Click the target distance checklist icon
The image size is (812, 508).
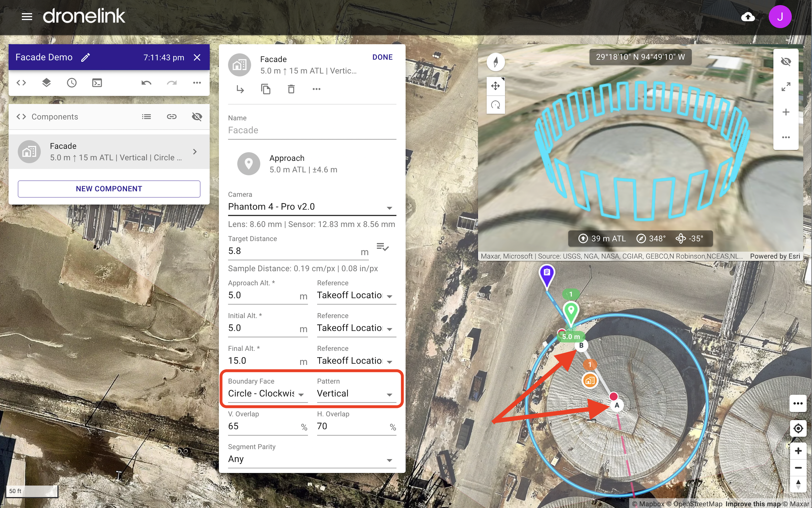tap(382, 247)
